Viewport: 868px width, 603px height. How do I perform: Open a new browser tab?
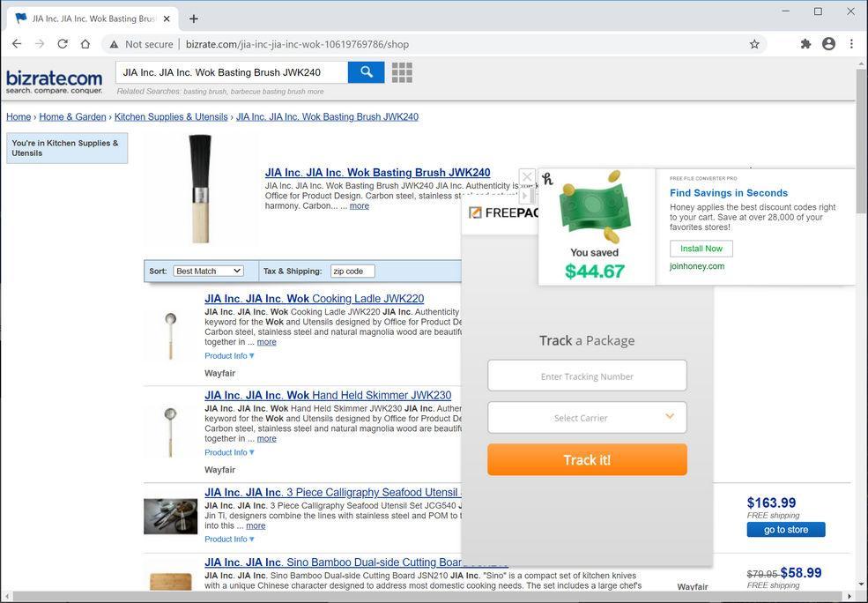point(193,19)
